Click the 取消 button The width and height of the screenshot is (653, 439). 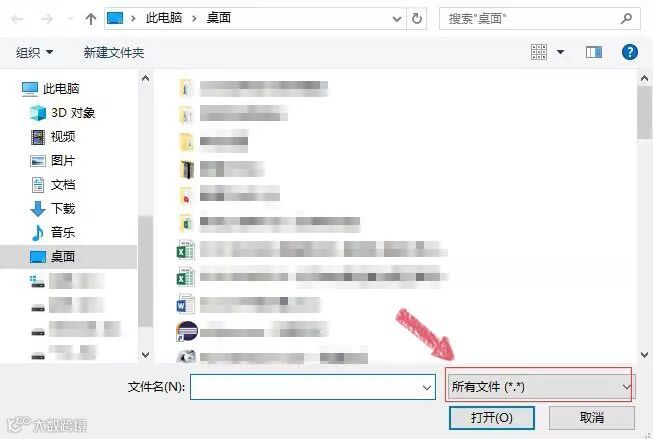click(x=592, y=418)
